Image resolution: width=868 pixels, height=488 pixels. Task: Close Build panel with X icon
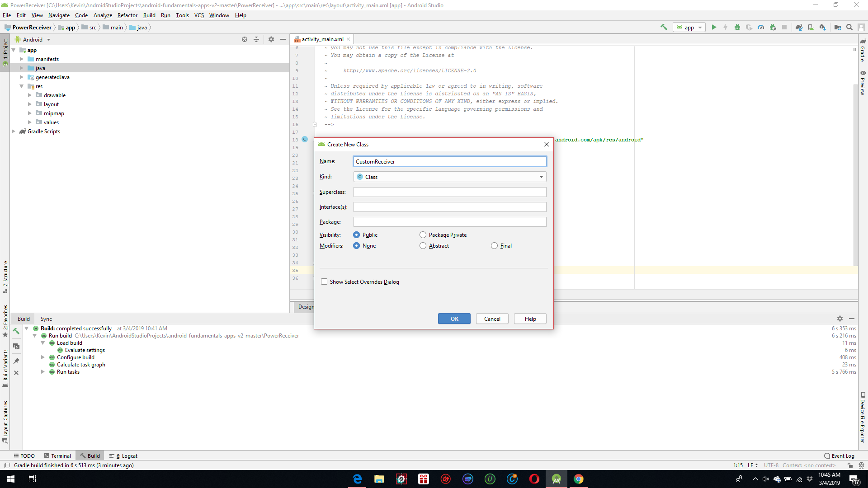click(16, 373)
